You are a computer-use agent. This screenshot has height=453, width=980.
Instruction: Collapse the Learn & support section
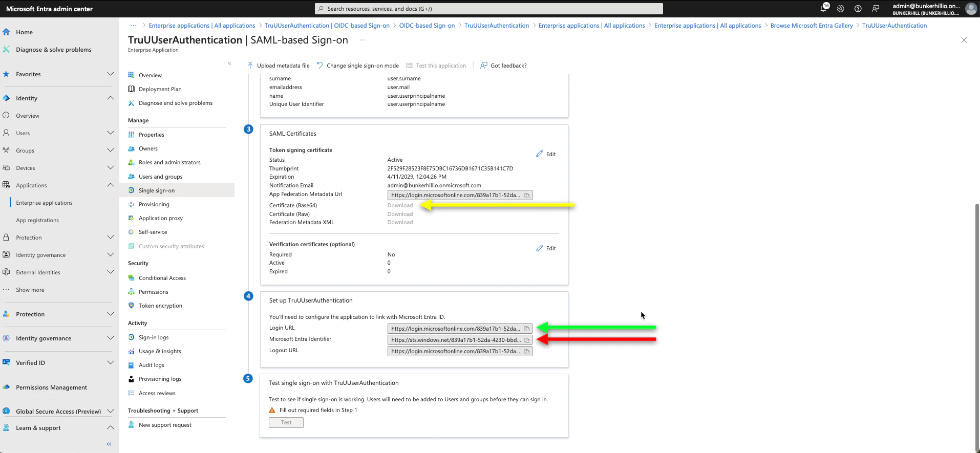pos(110,428)
